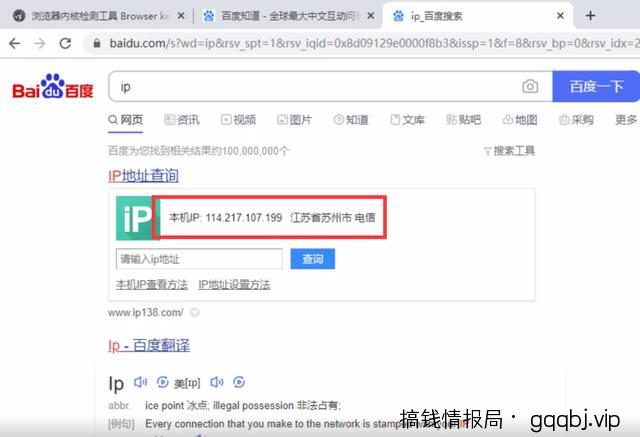The image size is (640, 437).
Task: Open the 采购 search category
Action: pyautogui.click(x=576, y=120)
